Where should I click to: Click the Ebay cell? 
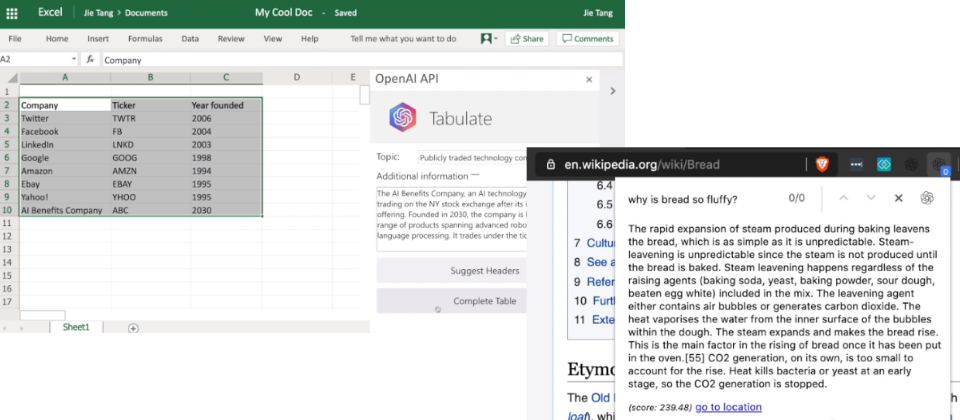(65, 184)
